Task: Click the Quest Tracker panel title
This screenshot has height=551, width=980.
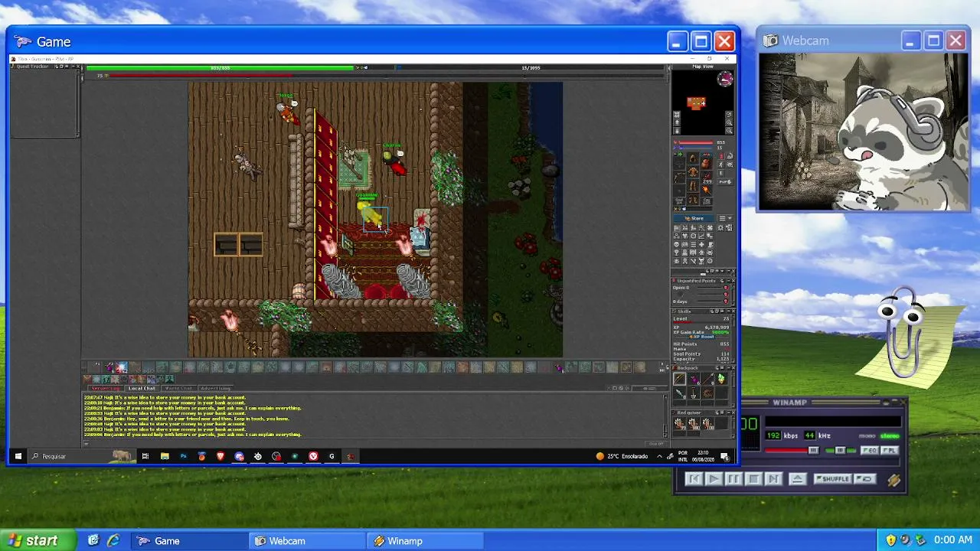Action: (x=32, y=67)
